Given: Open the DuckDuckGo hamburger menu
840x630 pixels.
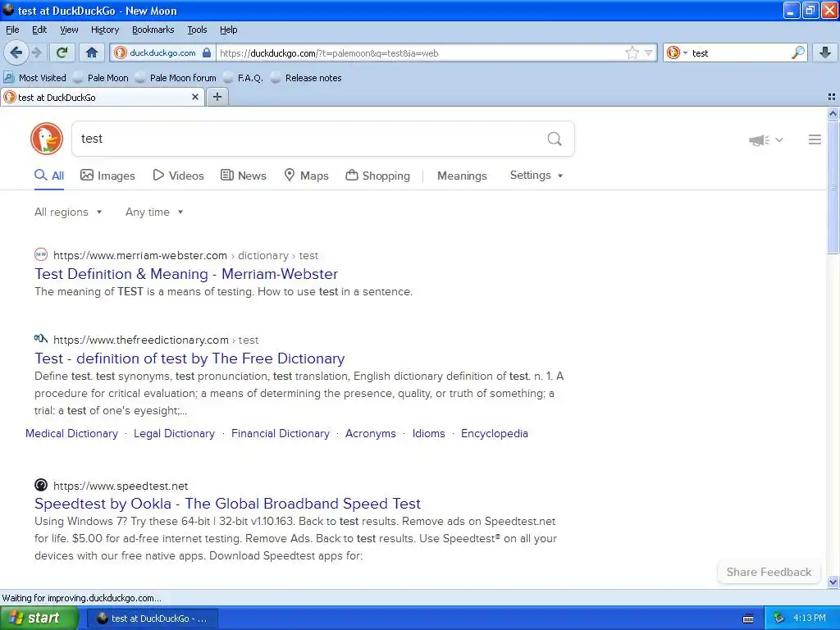Looking at the screenshot, I should 815,139.
